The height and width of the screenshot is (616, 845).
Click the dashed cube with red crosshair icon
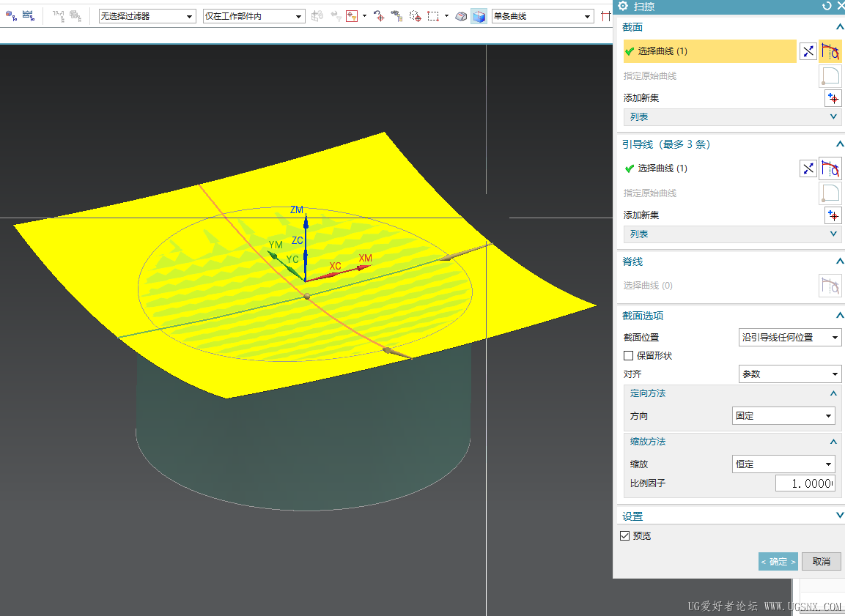(x=415, y=16)
